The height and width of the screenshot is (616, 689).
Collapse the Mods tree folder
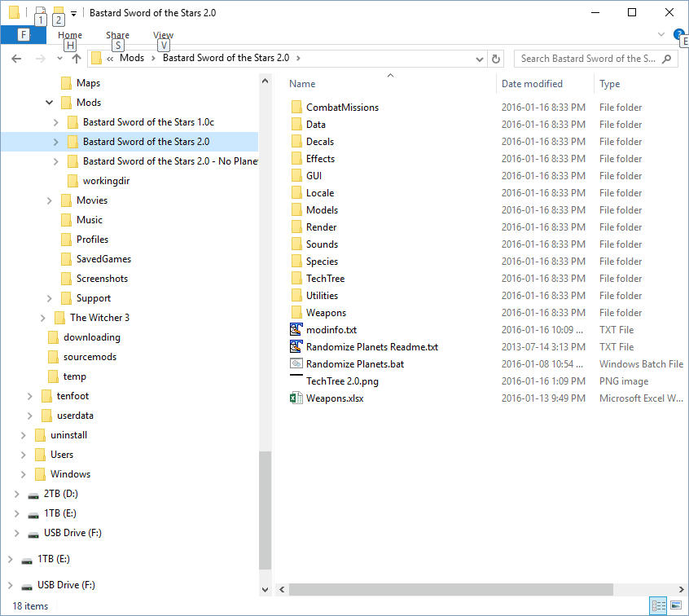click(x=49, y=103)
